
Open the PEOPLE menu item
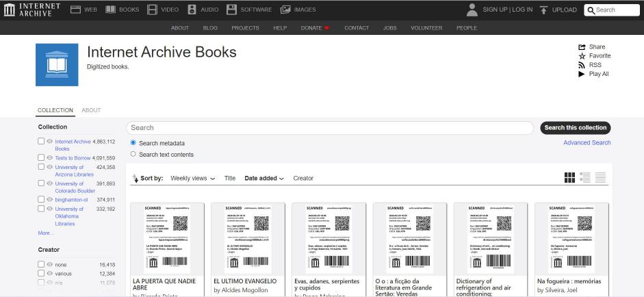tap(467, 28)
